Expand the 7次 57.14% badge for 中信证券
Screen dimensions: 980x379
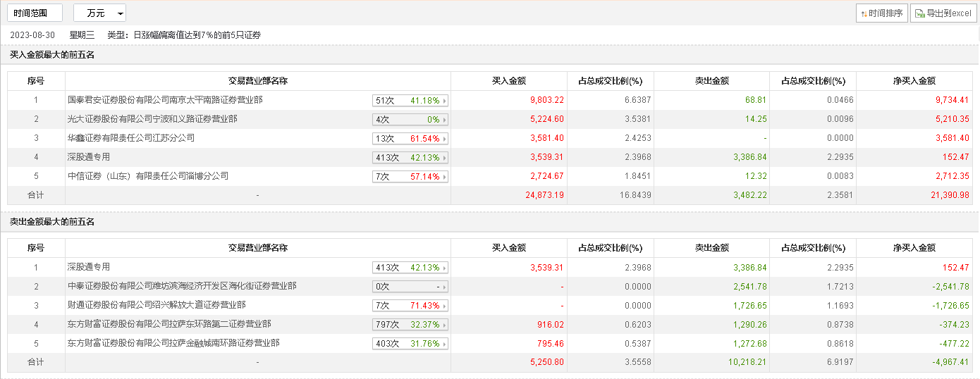[x=411, y=177]
